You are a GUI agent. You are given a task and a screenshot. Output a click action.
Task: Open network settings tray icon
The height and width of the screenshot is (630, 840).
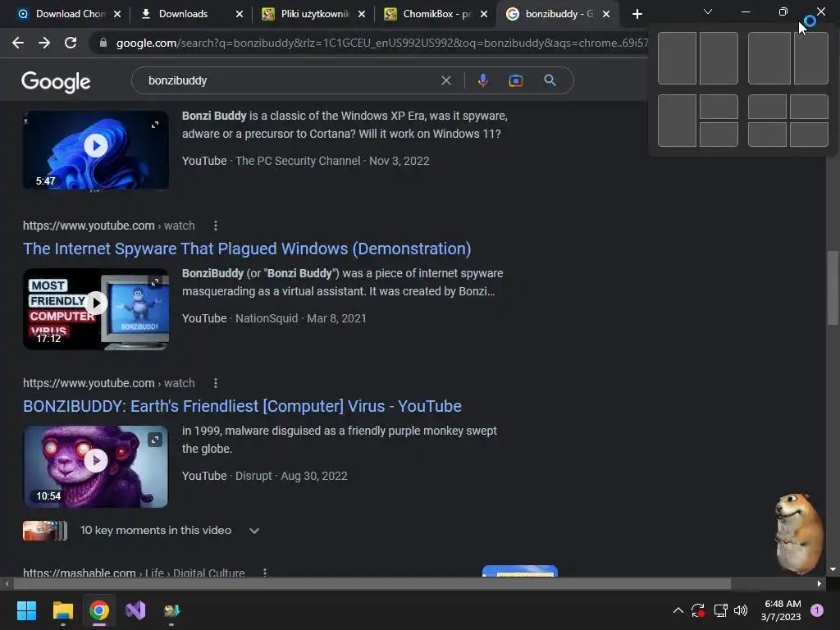720,610
